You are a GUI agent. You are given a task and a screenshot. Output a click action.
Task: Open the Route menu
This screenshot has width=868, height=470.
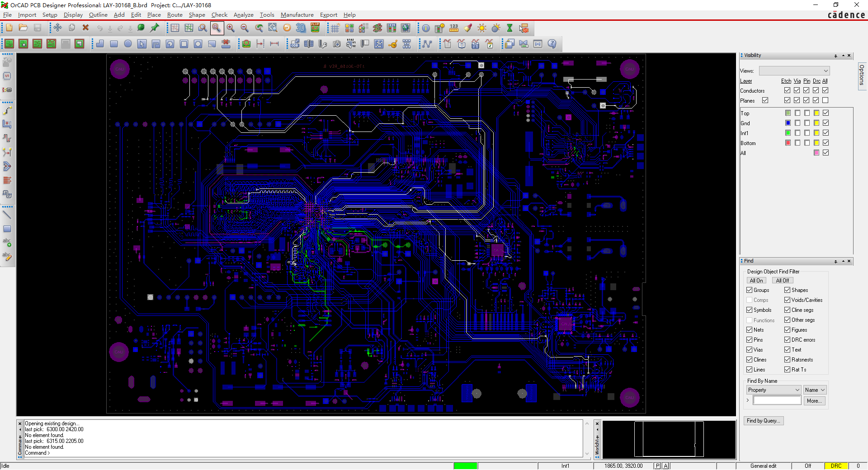pyautogui.click(x=175, y=15)
